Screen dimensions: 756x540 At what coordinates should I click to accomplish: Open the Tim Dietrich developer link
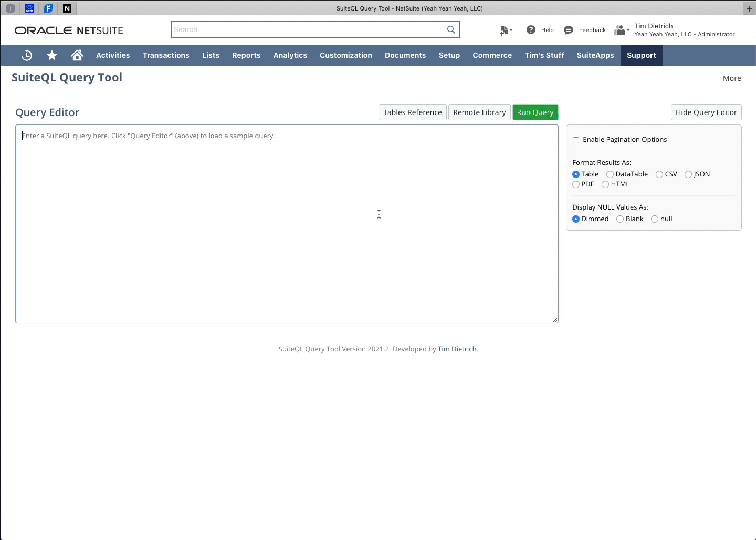[x=457, y=349]
